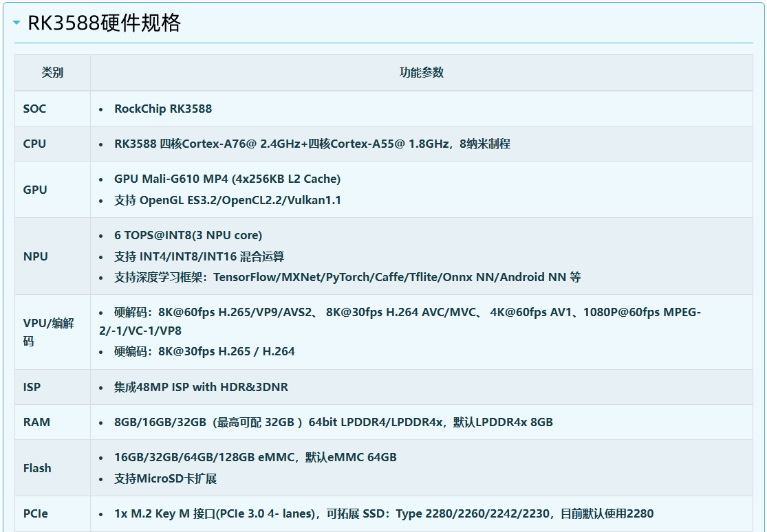
Task: Click the 集成48MP ISP with HDR&3DNR text
Action: click(x=201, y=387)
